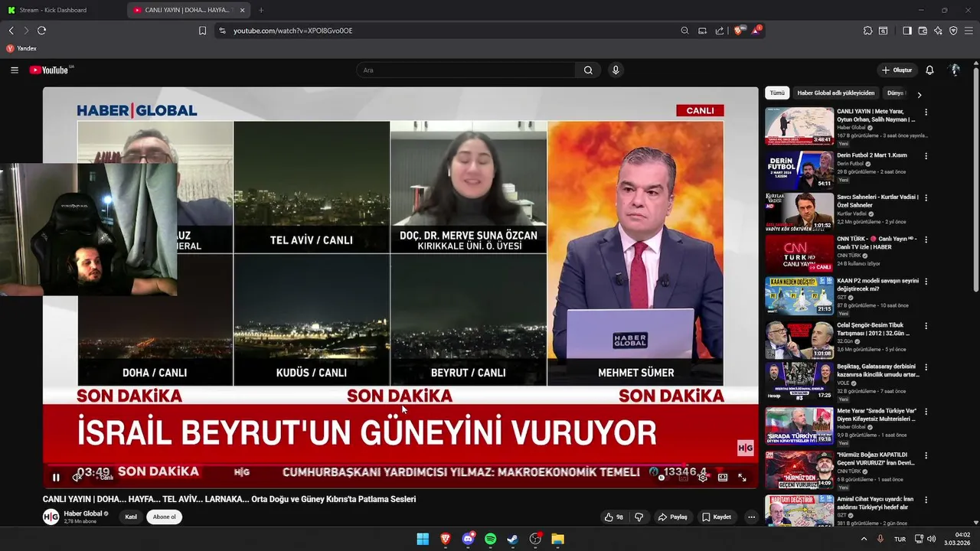
Task: Open Brave VPN shield icon
Action: [x=953, y=31]
